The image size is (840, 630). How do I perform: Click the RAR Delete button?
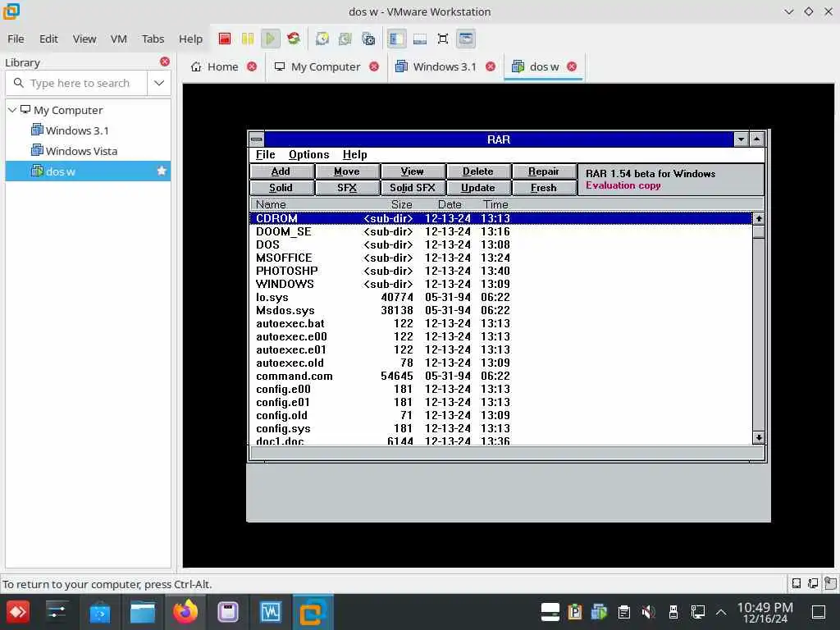click(x=478, y=171)
